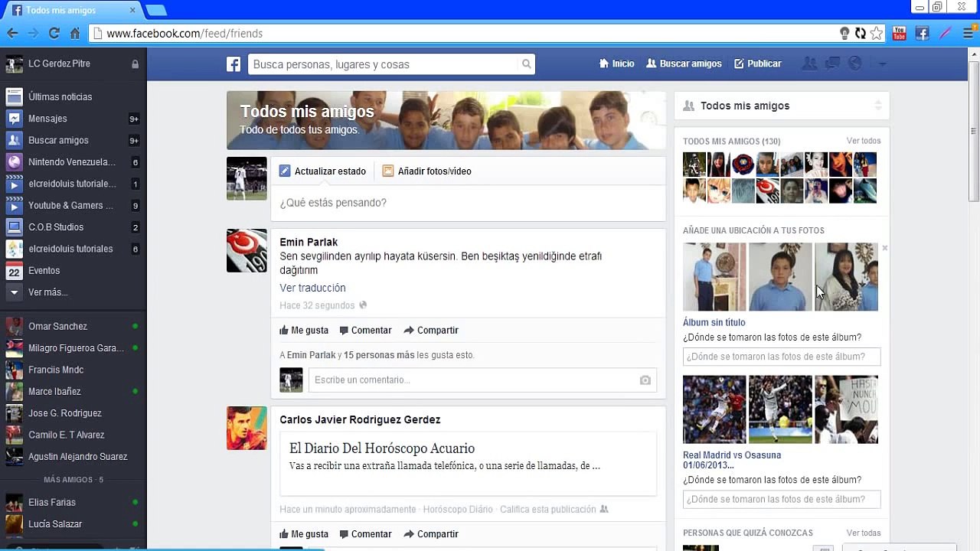Open the YouTube extension icon

900,34
